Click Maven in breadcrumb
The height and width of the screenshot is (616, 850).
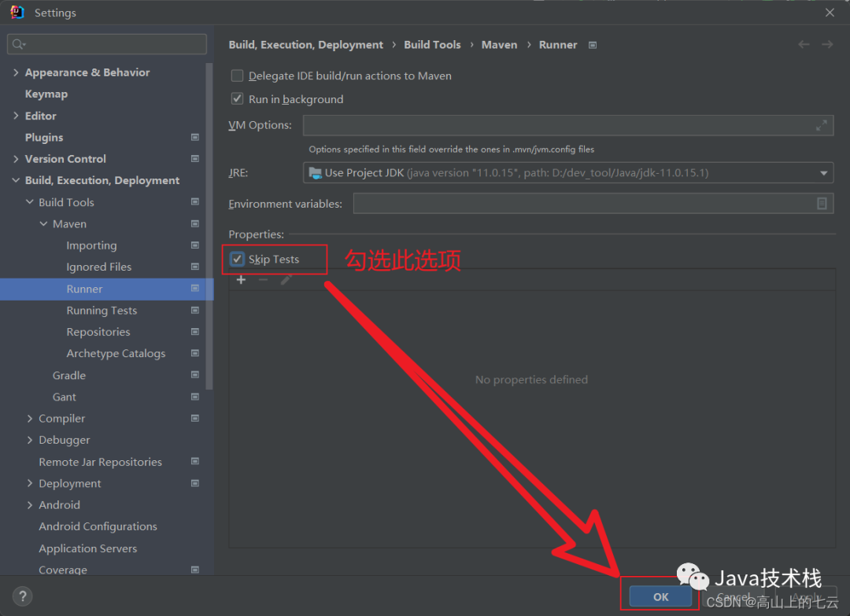pyautogui.click(x=499, y=44)
